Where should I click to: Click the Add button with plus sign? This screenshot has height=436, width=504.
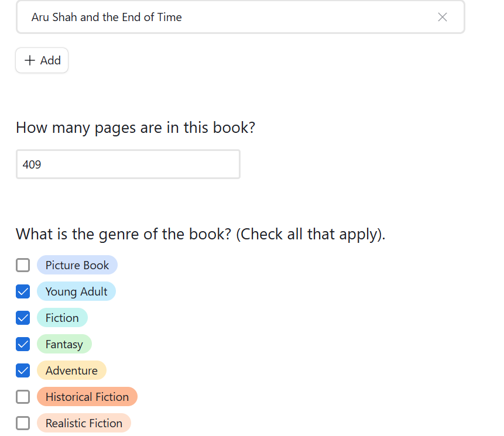pos(42,60)
